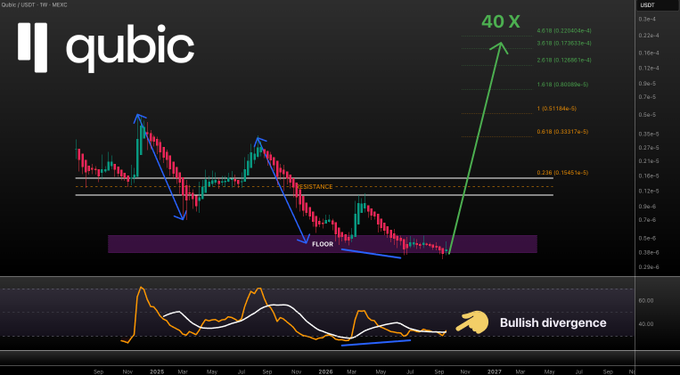Select the 3.618 (0.173633e-4) Fibonacci label

pyautogui.click(x=564, y=43)
